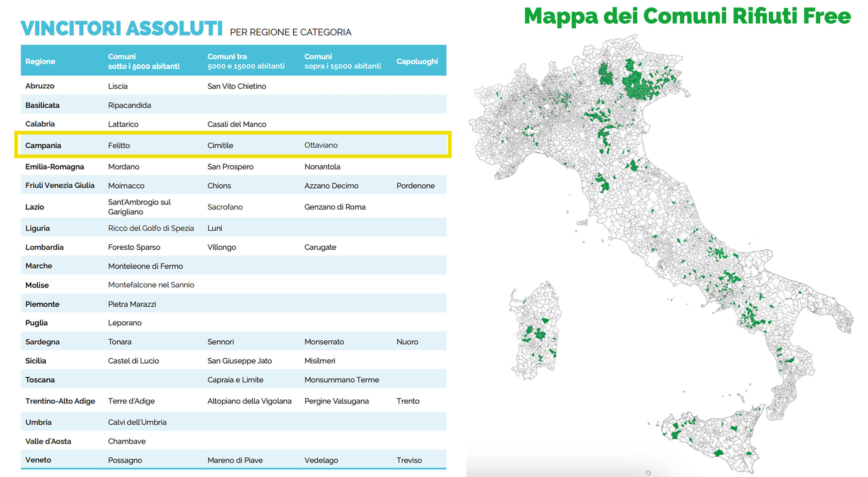Click the 'Sennori' cell
Image resolution: width=868 pixels, height=477 pixels.
click(220, 342)
